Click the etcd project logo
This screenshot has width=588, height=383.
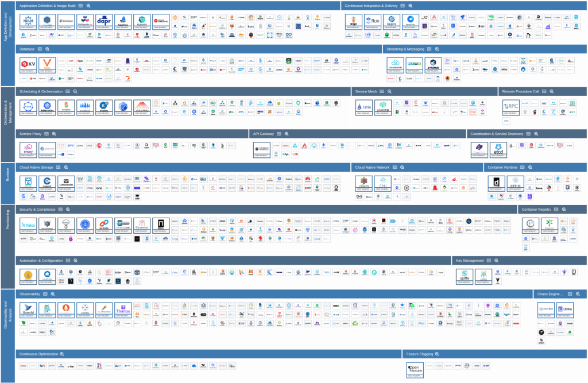click(x=498, y=149)
